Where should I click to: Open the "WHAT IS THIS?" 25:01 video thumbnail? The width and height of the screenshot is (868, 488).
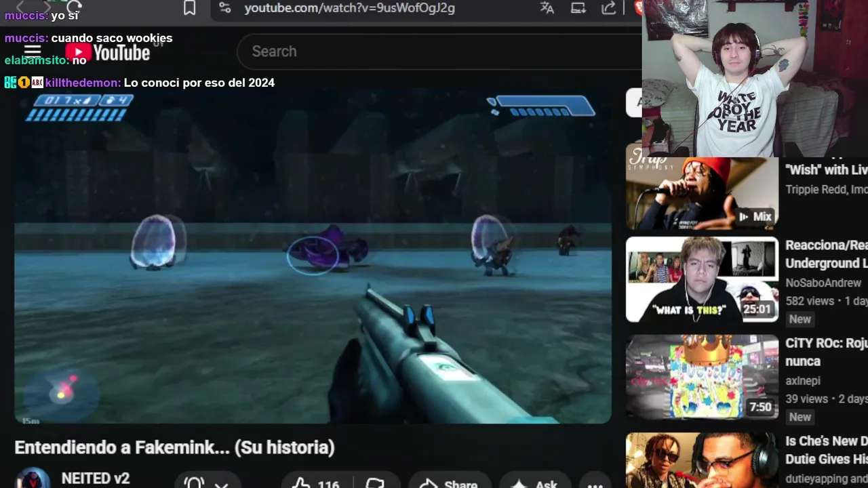(x=702, y=279)
